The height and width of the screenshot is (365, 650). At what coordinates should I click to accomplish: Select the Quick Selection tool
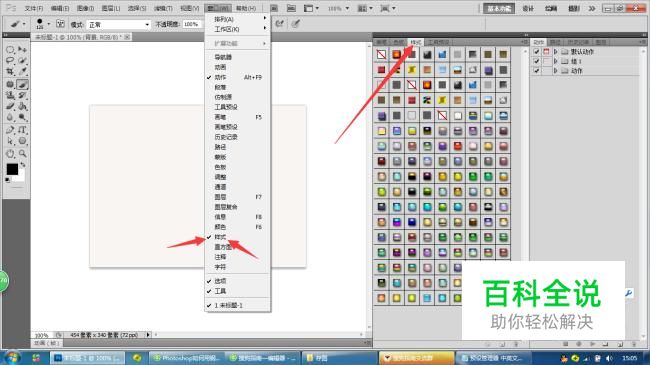[x=22, y=61]
